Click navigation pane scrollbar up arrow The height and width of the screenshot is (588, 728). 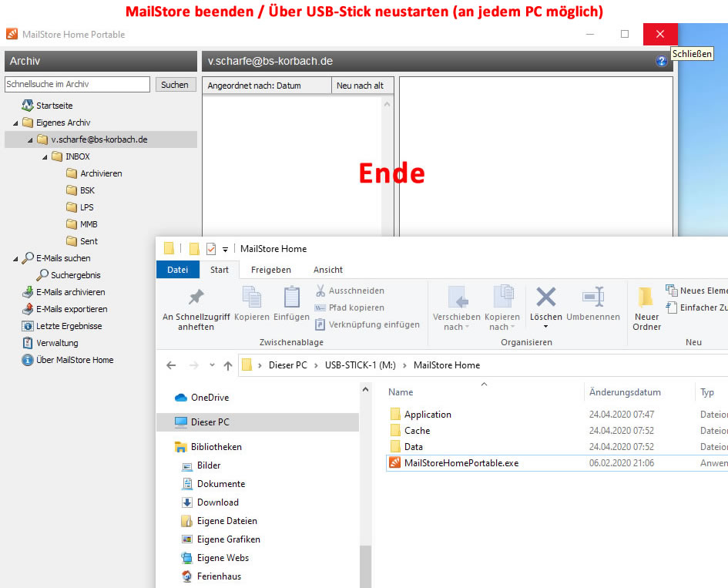coord(365,390)
